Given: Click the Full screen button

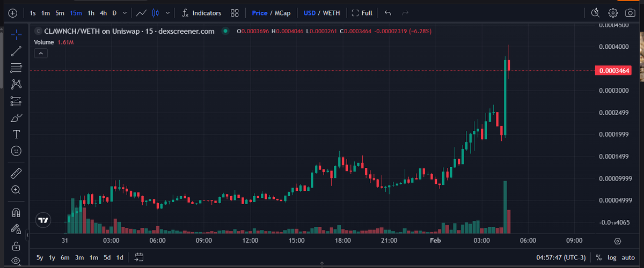Looking at the screenshot, I should tap(362, 13).
